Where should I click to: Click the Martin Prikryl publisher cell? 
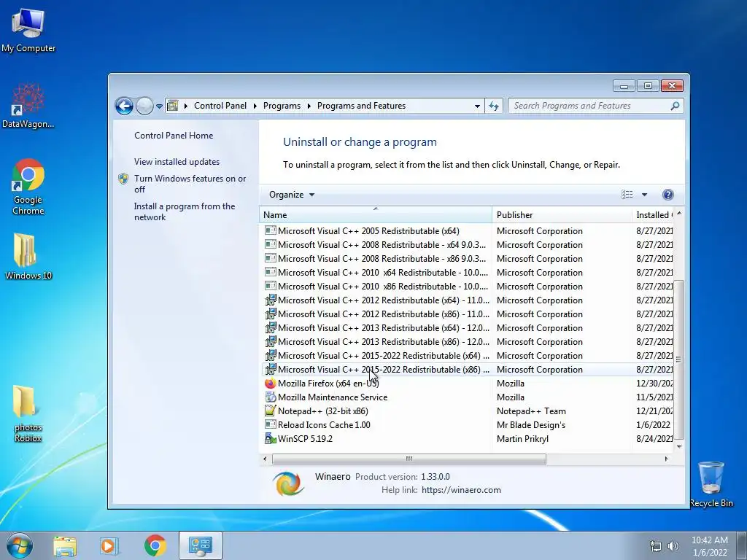tap(522, 438)
